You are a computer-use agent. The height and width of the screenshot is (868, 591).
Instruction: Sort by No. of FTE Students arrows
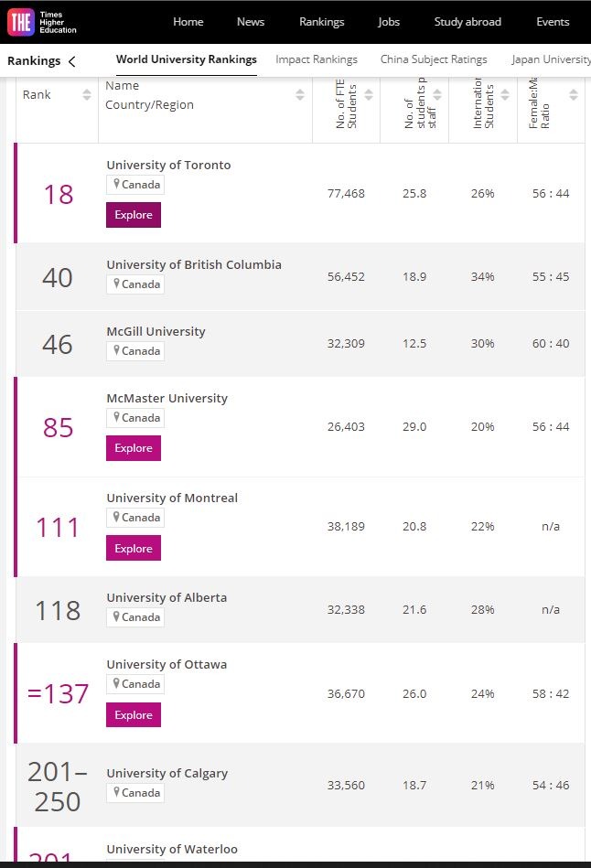(x=369, y=94)
